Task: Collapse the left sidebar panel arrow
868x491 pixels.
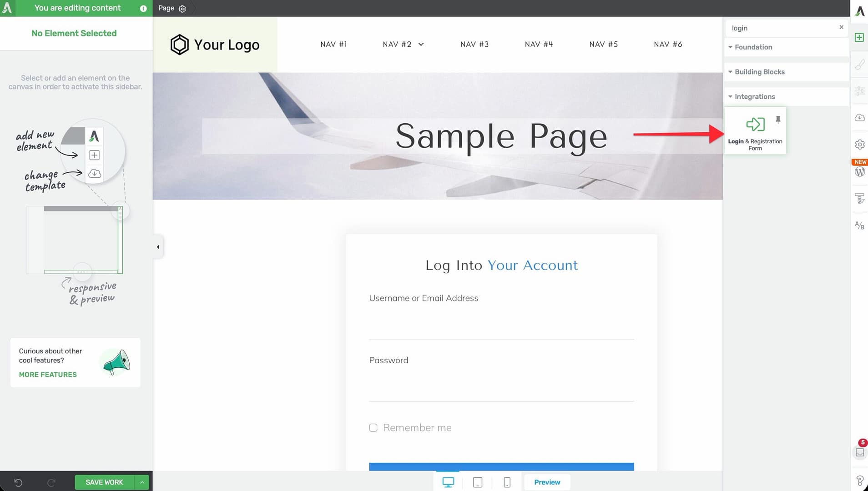Action: click(x=158, y=247)
